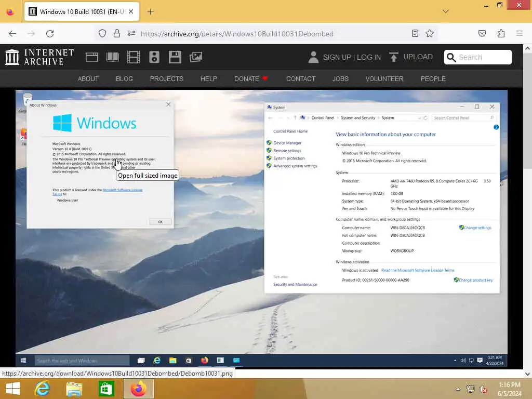Image resolution: width=532 pixels, height=399 pixels.
Task: Open a new browser tab
Action: 151,11
